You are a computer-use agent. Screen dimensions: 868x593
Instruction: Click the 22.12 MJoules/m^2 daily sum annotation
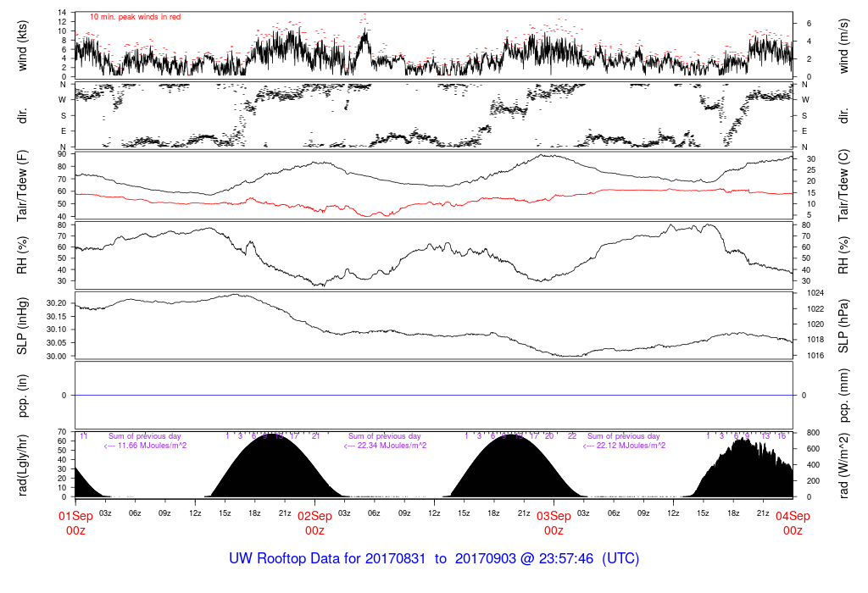(623, 446)
